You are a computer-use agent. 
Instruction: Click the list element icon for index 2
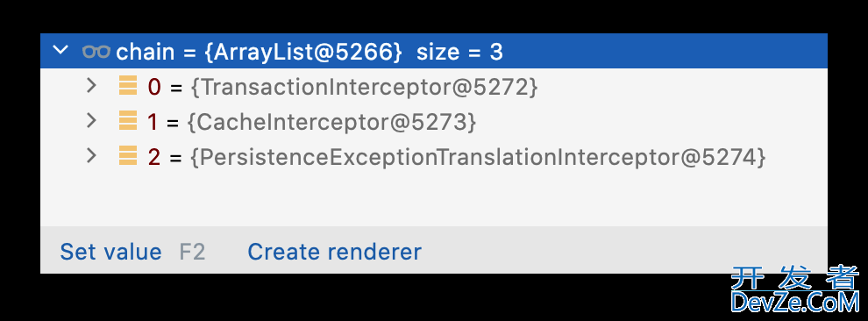pyautogui.click(x=128, y=157)
